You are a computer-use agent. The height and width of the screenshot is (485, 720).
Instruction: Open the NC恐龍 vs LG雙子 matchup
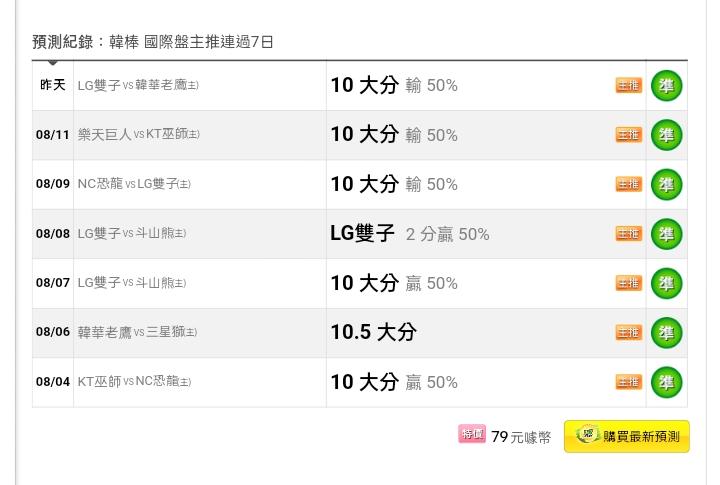pyautogui.click(x=134, y=184)
